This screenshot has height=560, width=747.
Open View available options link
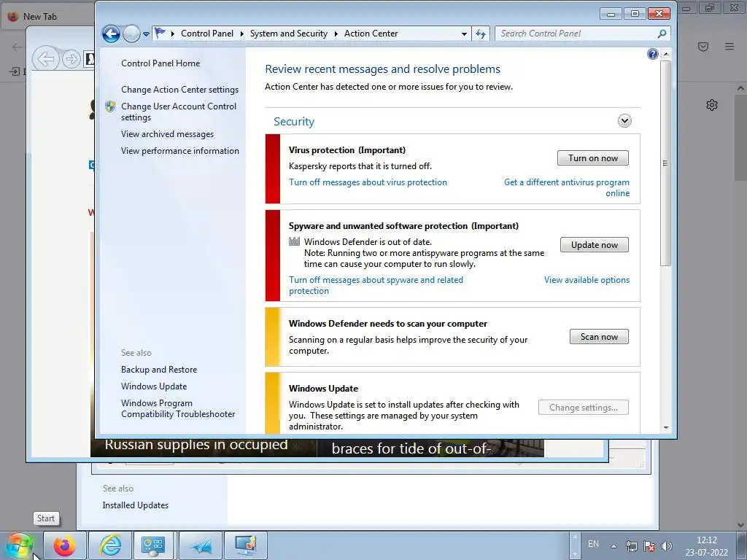(587, 280)
